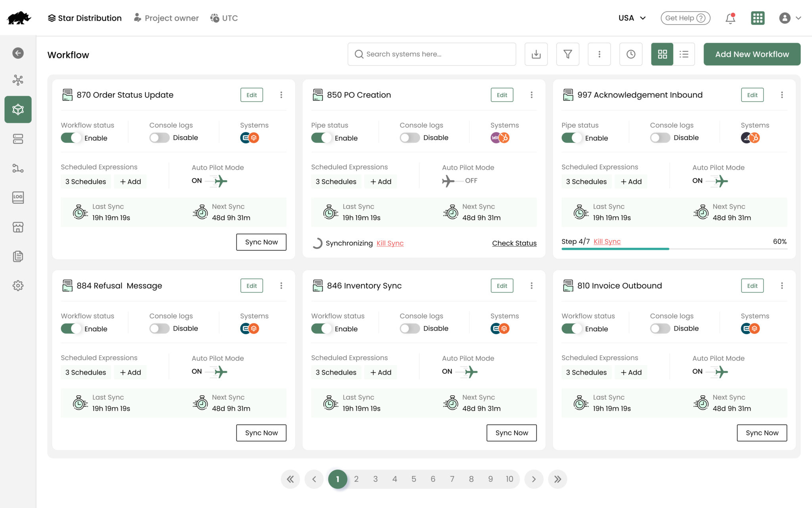The width and height of the screenshot is (812, 508).
Task: Click Sync Now on 810 Invoice Outbound
Action: [761, 433]
